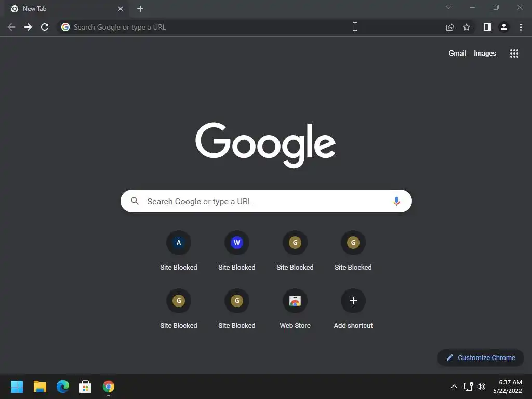Open the Site Blocked shortcut labeled W
Image resolution: width=532 pixels, height=399 pixels.
237,250
